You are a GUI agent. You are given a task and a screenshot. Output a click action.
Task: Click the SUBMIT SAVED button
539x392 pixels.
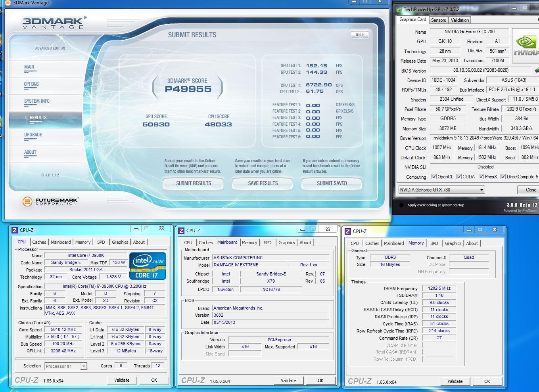coord(332,183)
